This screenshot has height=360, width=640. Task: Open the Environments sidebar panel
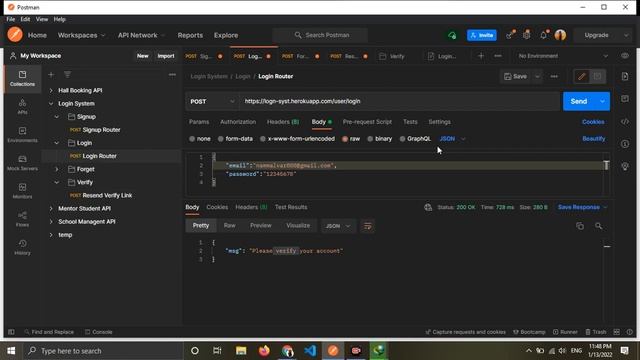22,135
